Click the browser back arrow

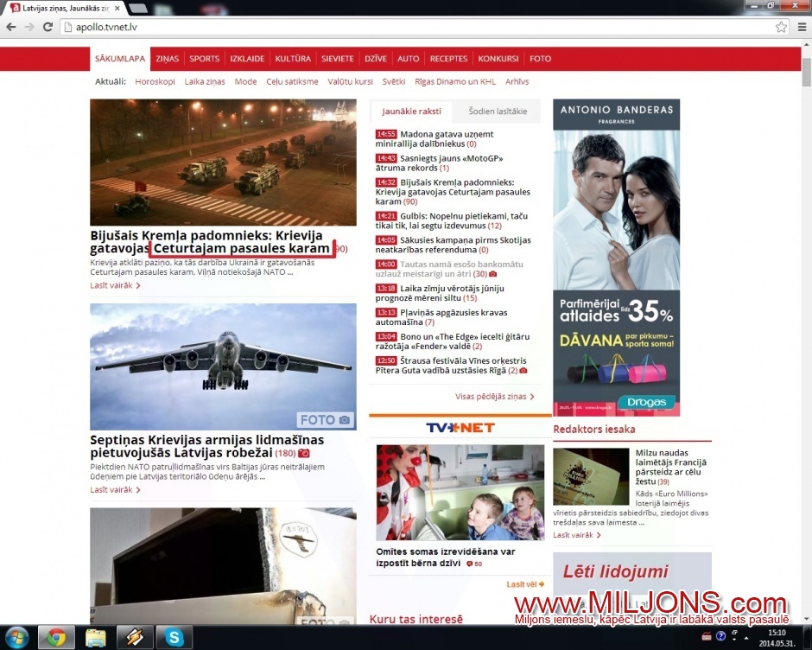(x=11, y=27)
